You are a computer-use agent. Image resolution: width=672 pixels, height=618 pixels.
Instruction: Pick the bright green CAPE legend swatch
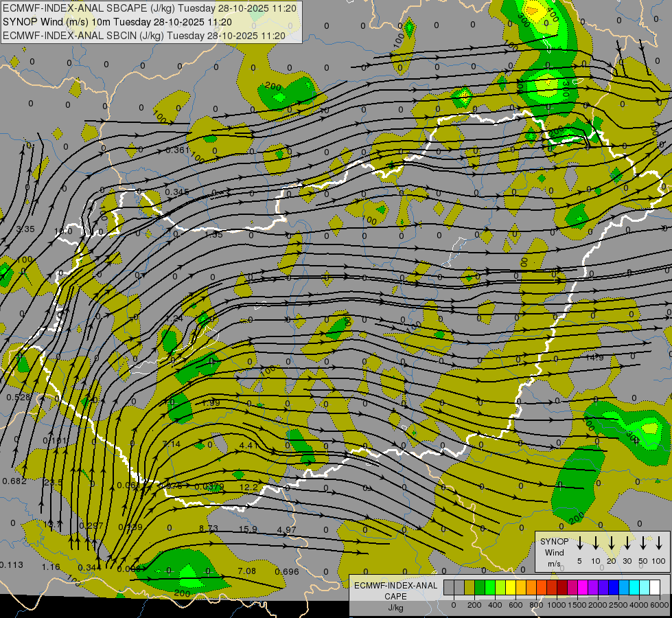pyautogui.click(x=490, y=588)
